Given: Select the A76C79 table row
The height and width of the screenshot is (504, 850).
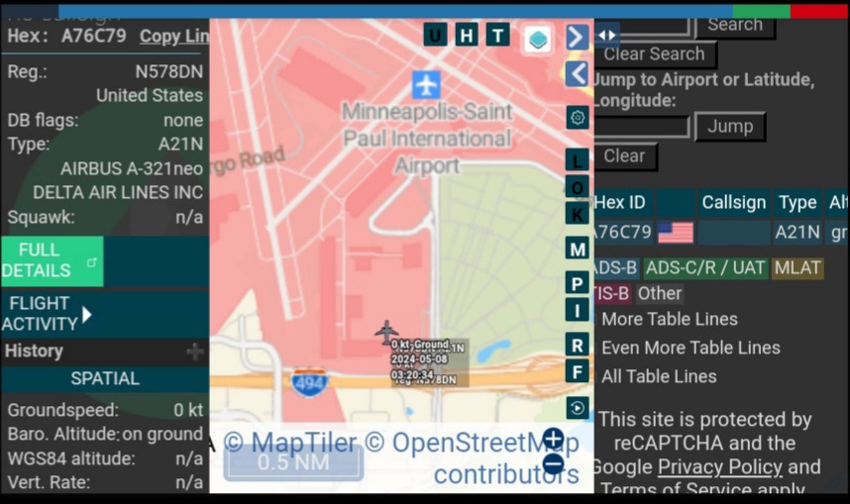Looking at the screenshot, I should point(721,233).
